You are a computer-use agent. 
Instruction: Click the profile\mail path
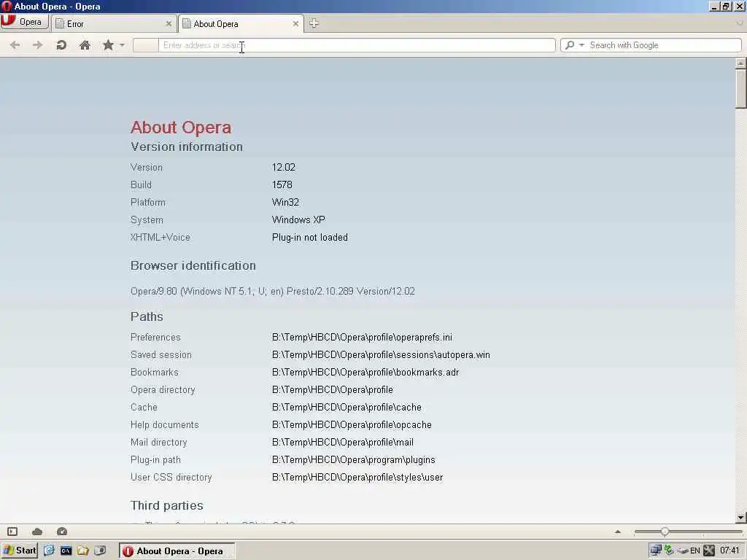point(343,443)
